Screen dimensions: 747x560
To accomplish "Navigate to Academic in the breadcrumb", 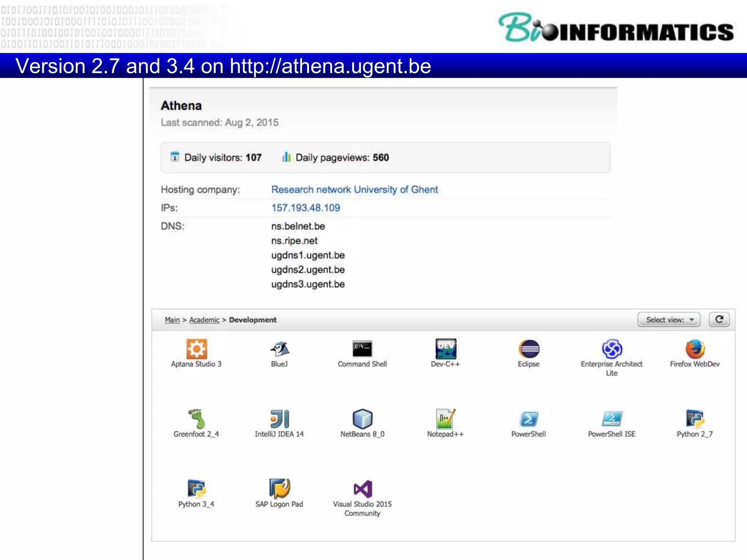I will (204, 320).
